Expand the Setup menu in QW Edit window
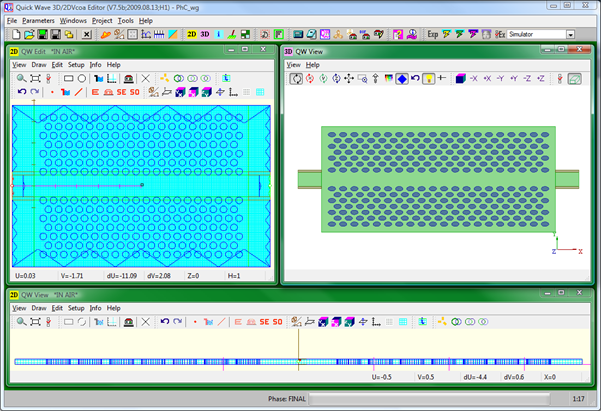 click(76, 64)
